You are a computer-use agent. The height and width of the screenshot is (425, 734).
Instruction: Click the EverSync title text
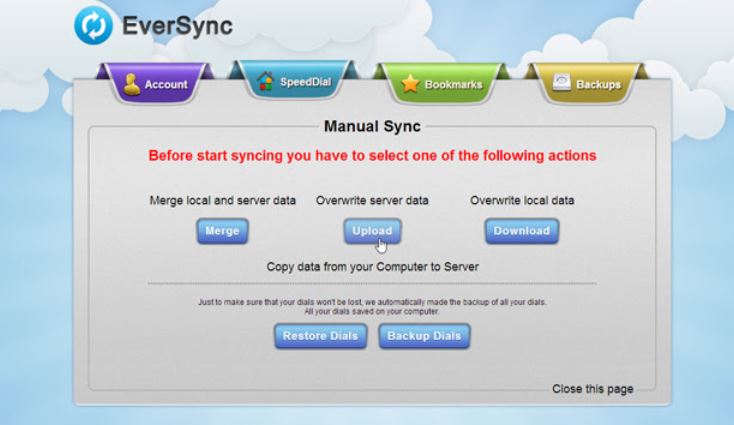click(x=177, y=26)
